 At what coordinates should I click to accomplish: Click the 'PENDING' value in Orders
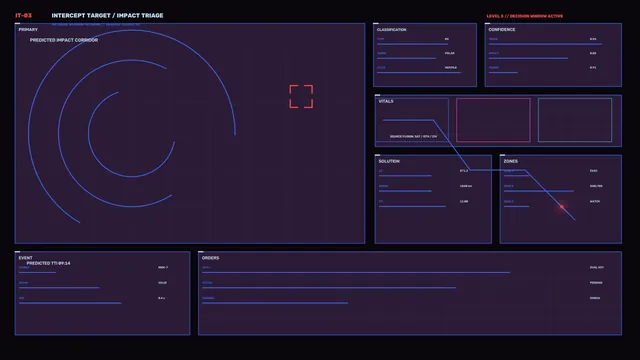pos(596,282)
